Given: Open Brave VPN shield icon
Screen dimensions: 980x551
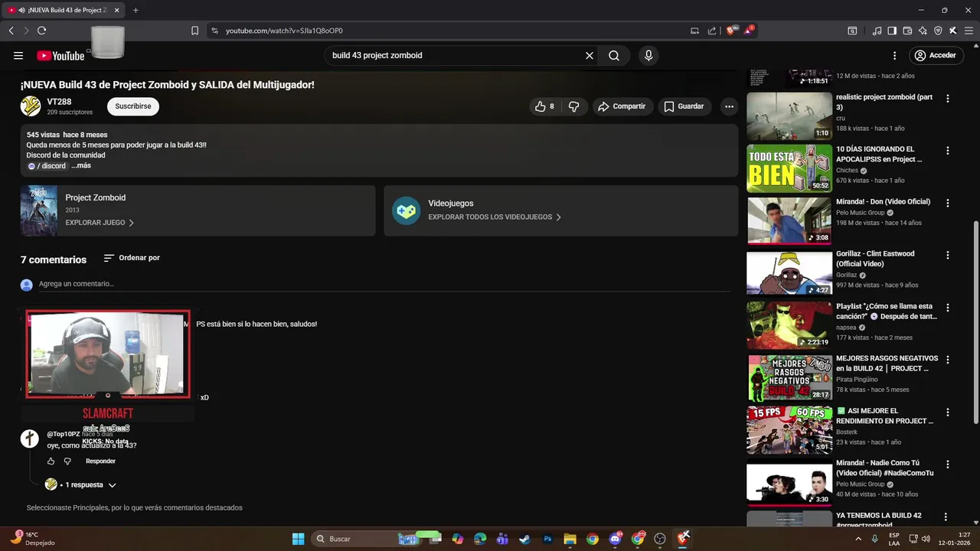Looking at the screenshot, I should [x=938, y=31].
